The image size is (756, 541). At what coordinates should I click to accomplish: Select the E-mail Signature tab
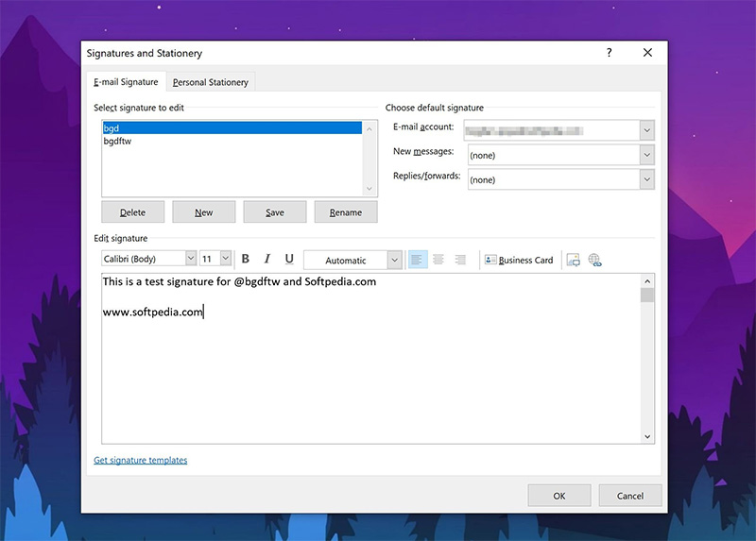coord(126,82)
